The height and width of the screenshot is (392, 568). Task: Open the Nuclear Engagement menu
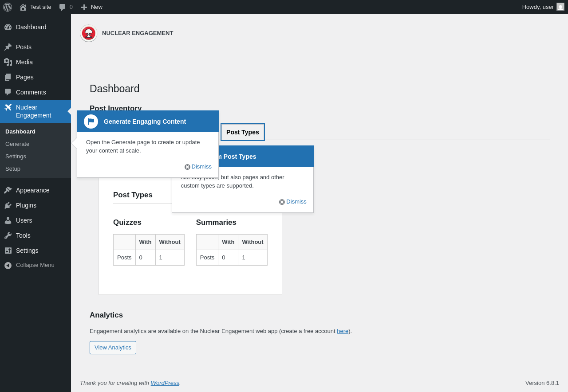click(x=35, y=111)
